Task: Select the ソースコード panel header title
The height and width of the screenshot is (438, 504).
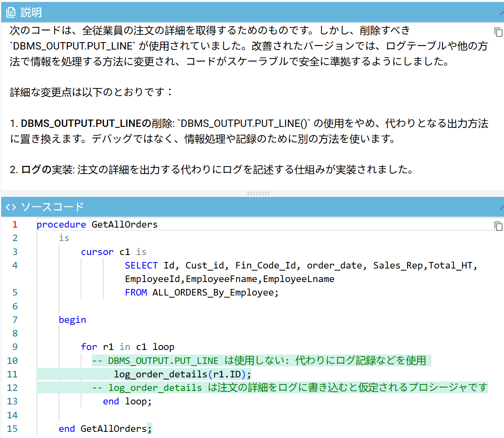Action: (52, 207)
